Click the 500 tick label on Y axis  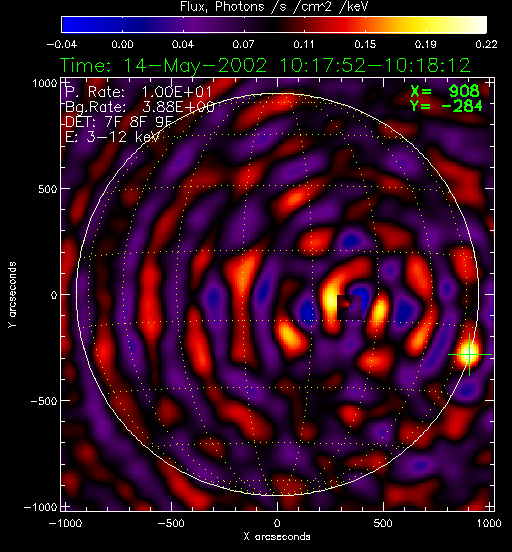pyautogui.click(x=47, y=189)
